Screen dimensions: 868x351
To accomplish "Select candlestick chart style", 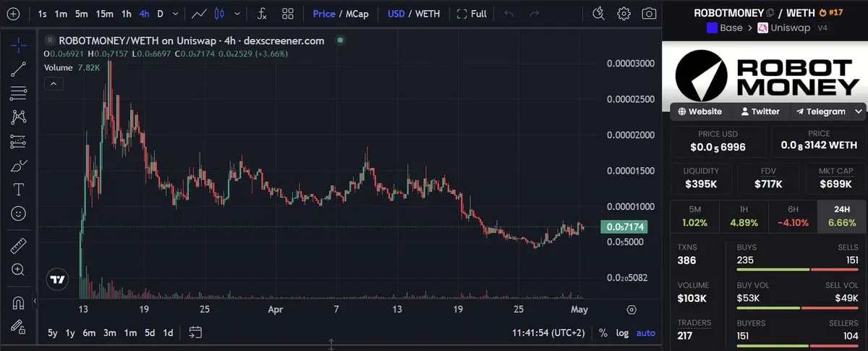I will coord(220,13).
